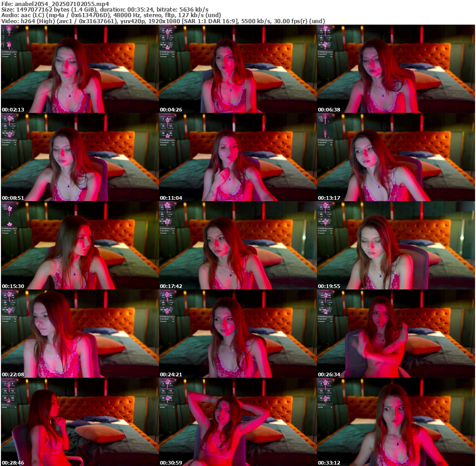476x466 pixels.
Task: Click the Video codec info line
Action: (x=163, y=21)
